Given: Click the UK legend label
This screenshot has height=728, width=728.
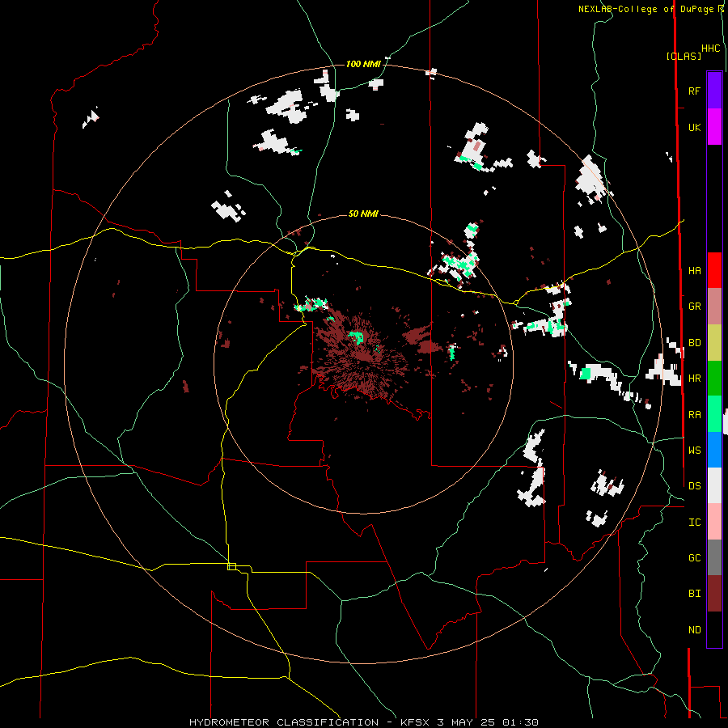Looking at the screenshot, I should point(694,127).
